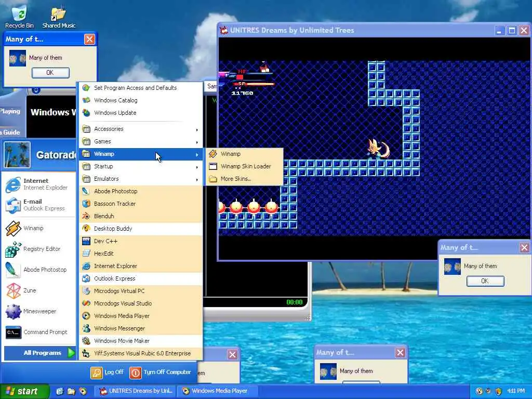The height and width of the screenshot is (399, 532).
Task: Launch Windows Messenger icon
Action: coord(86,328)
